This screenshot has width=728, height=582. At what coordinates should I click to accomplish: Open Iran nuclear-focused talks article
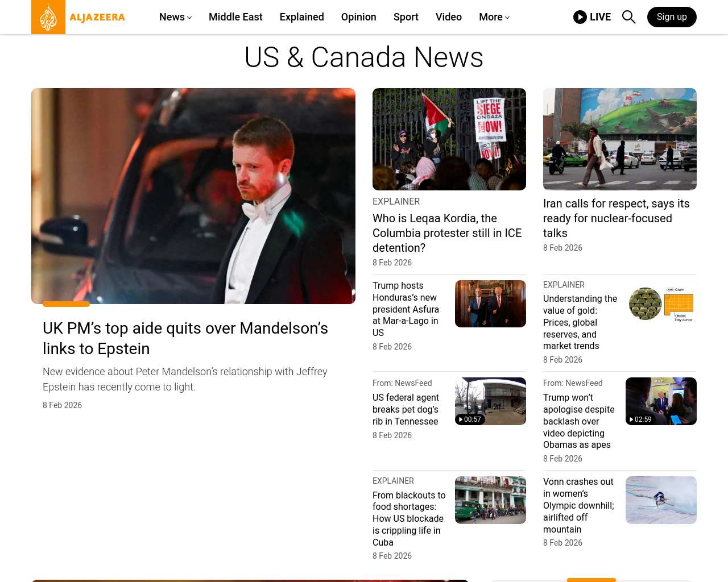616,218
